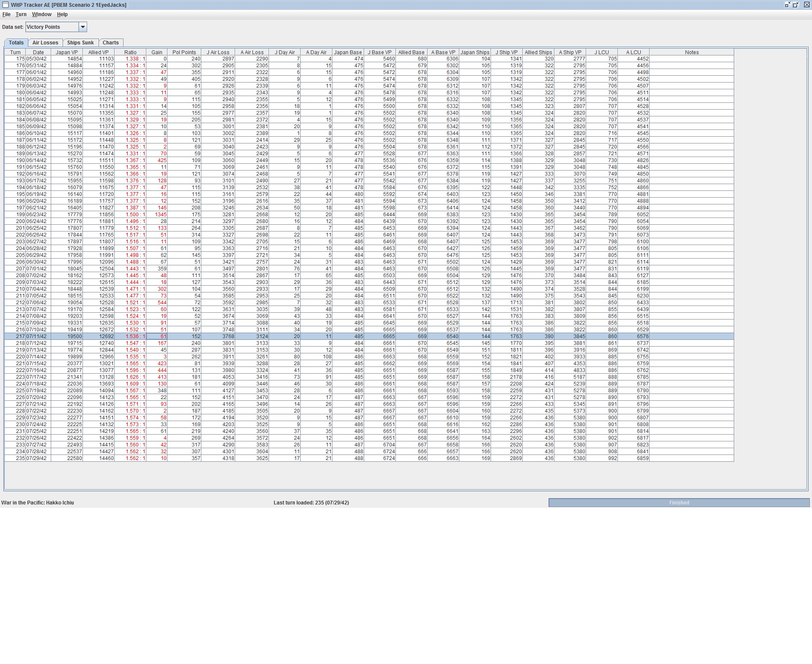Viewport: 812px width, 664px height.
Task: Click the Notes column header
Action: tap(691, 52)
